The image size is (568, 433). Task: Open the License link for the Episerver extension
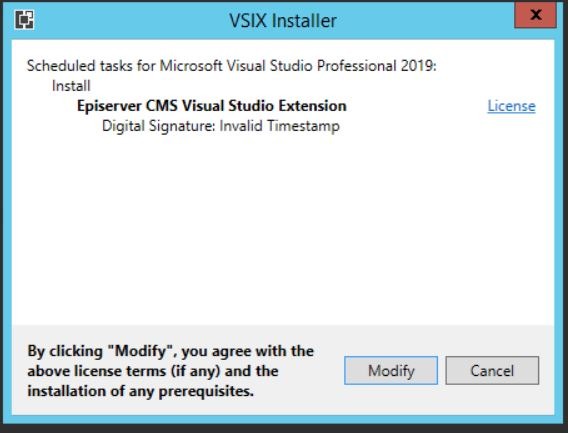[511, 106]
